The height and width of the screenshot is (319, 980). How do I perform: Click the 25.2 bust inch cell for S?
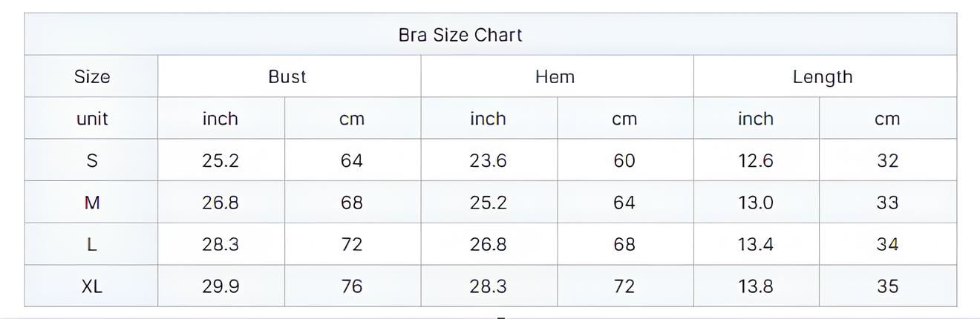pos(221,160)
